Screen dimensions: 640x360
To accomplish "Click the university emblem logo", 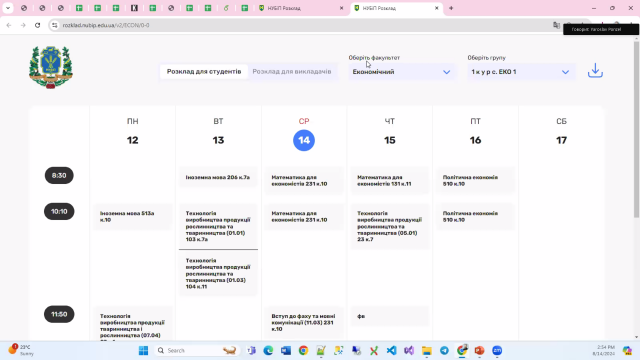I will pos(51,67).
